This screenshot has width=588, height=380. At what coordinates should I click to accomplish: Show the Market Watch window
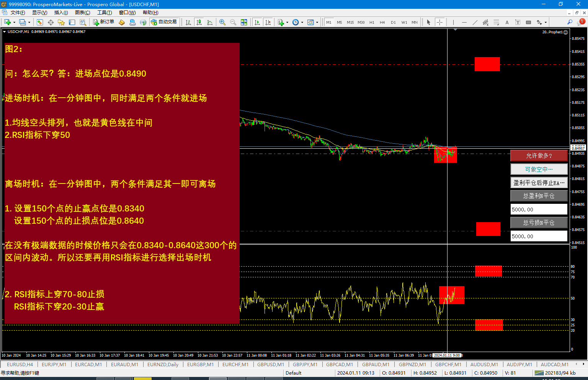click(40, 22)
